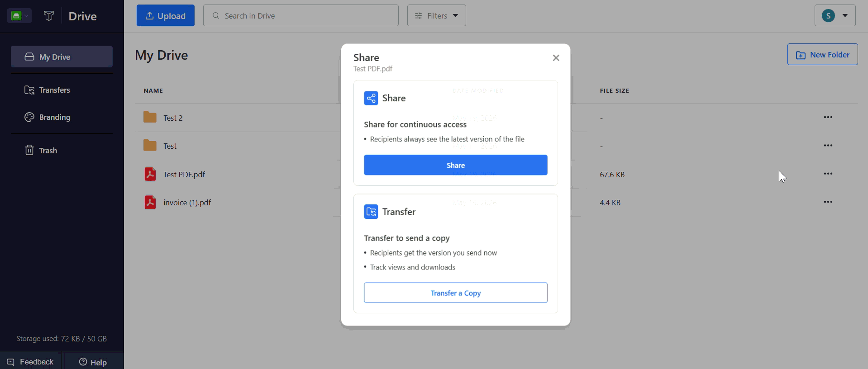Screen dimensions: 868x369
Task: Create a New Folder
Action: (x=823, y=55)
